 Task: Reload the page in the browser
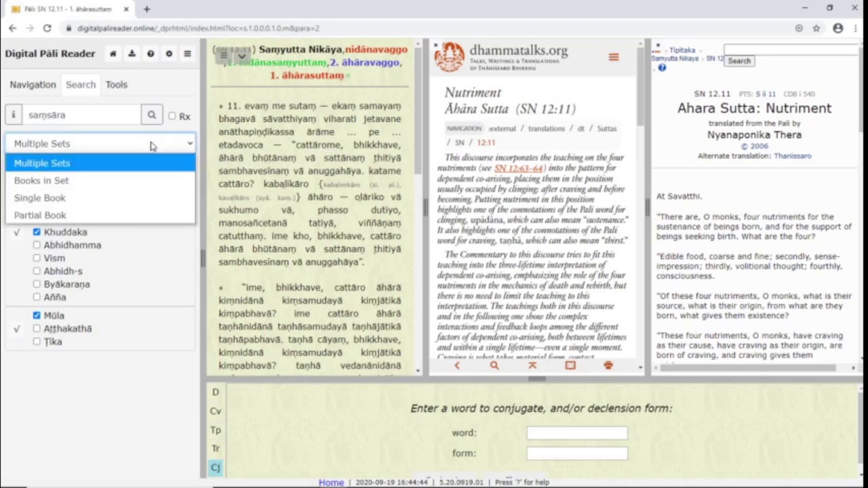(47, 28)
